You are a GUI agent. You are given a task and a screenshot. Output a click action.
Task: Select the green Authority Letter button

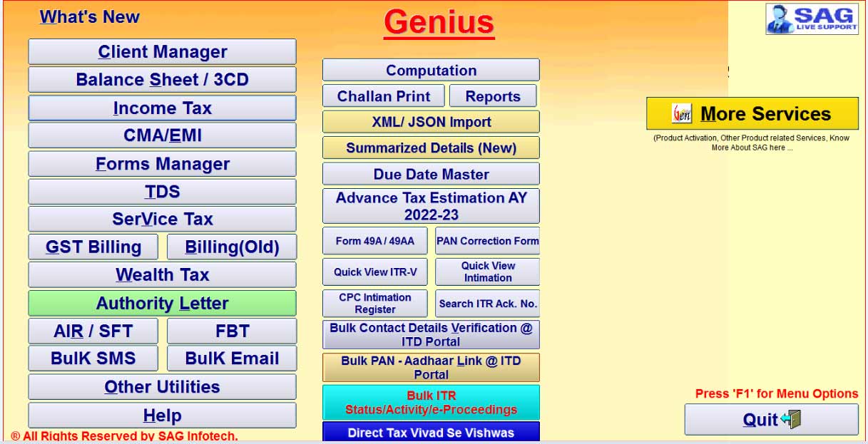162,304
